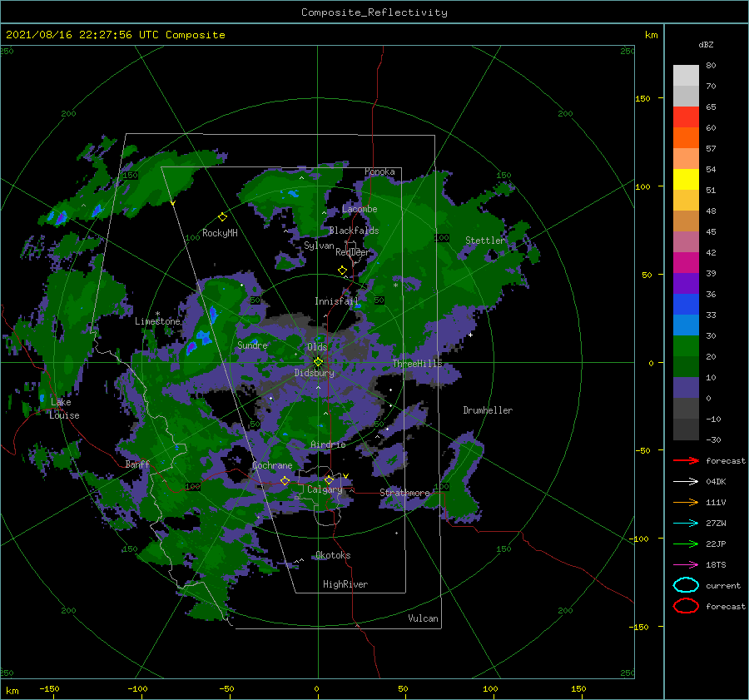Click the Blackfalds label
The width and height of the screenshot is (749, 700).
tap(354, 231)
